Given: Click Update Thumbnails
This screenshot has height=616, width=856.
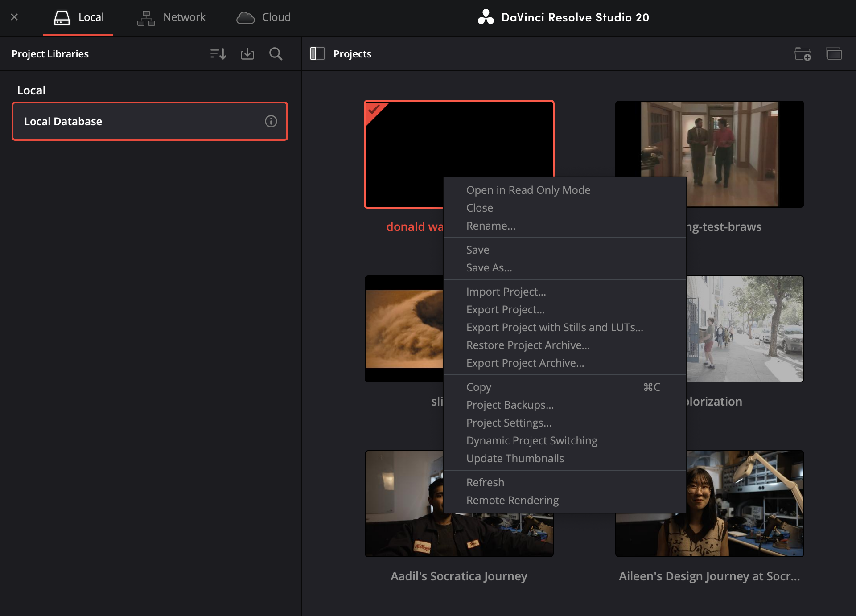Looking at the screenshot, I should [515, 458].
